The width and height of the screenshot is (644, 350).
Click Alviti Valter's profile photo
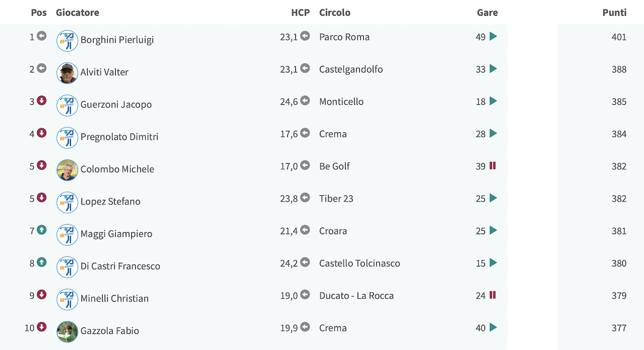coord(67,73)
